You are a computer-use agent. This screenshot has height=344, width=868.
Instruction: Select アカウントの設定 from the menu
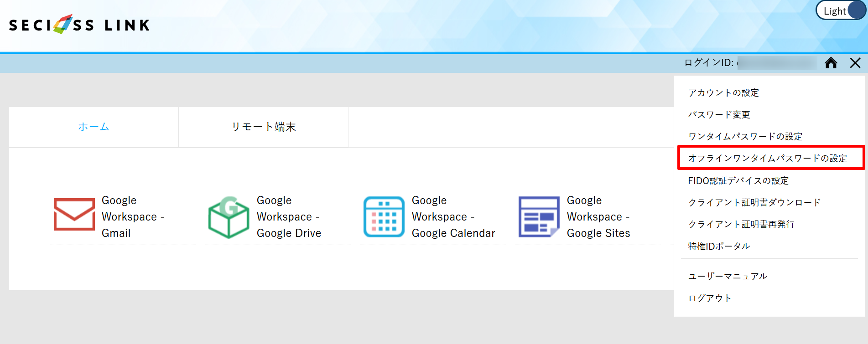coord(723,93)
